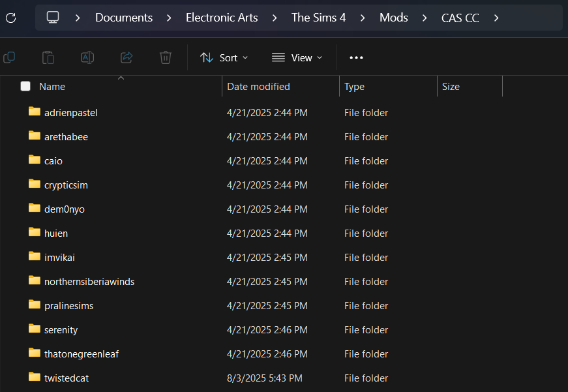This screenshot has height=392, width=568.
Task: Select the crypticsim folder icon
Action: coord(35,184)
